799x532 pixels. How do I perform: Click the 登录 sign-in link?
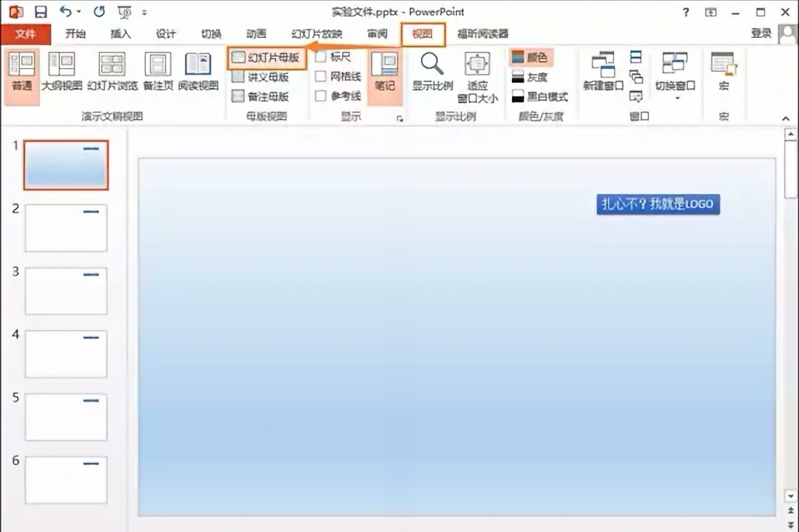pyautogui.click(x=761, y=33)
